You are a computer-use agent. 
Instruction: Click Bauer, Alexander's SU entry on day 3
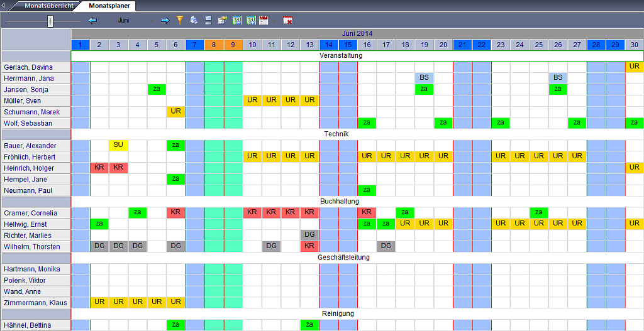point(119,146)
